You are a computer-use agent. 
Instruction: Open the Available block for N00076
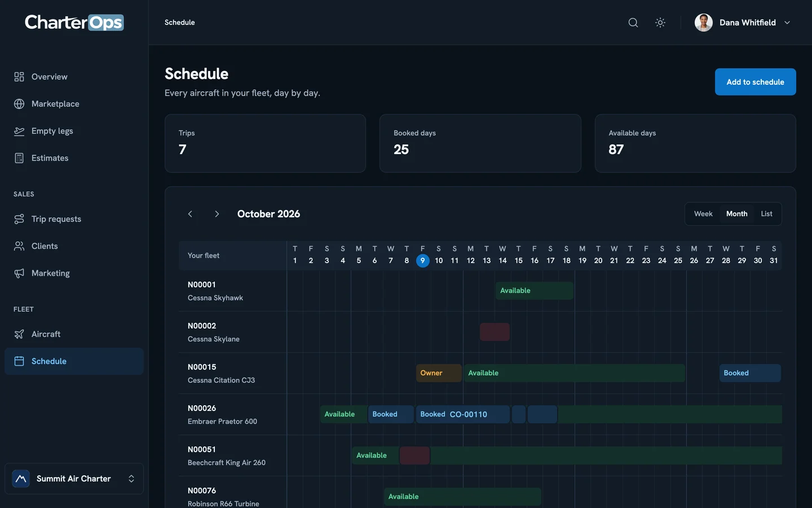462,497
